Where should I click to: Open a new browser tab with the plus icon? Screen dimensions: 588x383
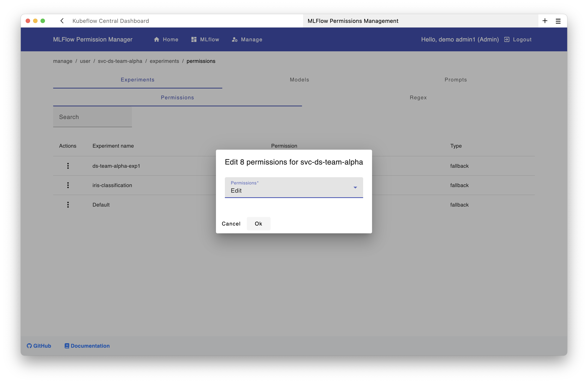pos(545,21)
